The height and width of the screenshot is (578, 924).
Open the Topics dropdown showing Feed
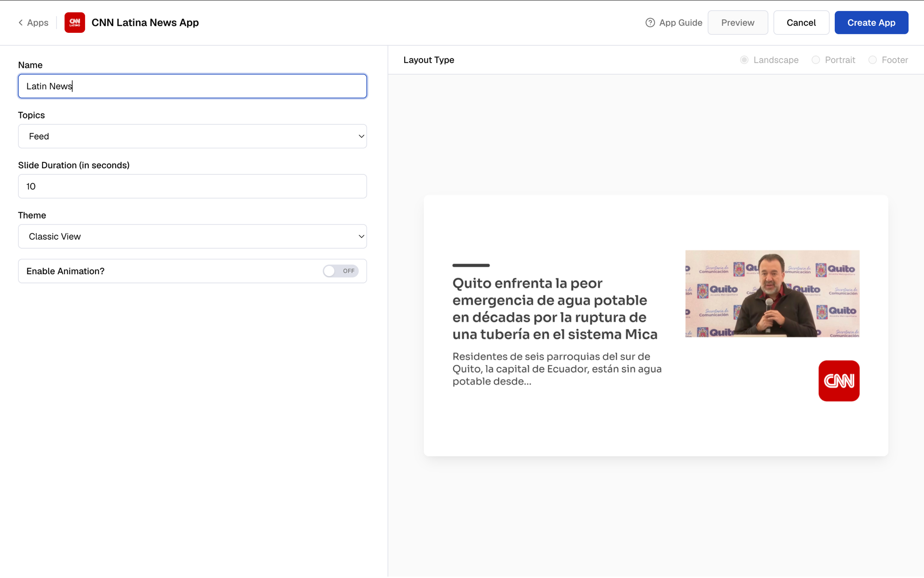click(192, 136)
